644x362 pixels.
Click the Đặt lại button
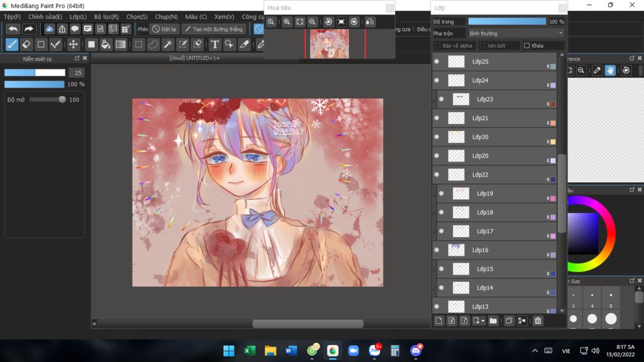pyautogui.click(x=165, y=29)
